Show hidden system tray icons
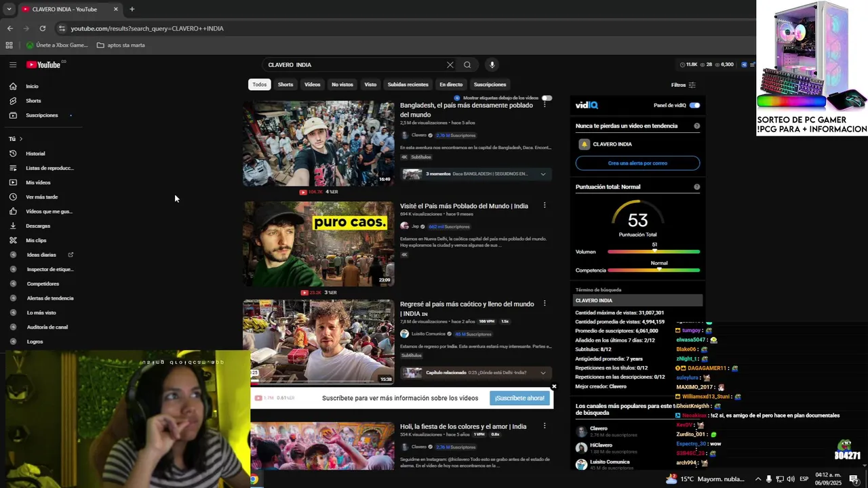The image size is (868, 488). click(x=758, y=479)
